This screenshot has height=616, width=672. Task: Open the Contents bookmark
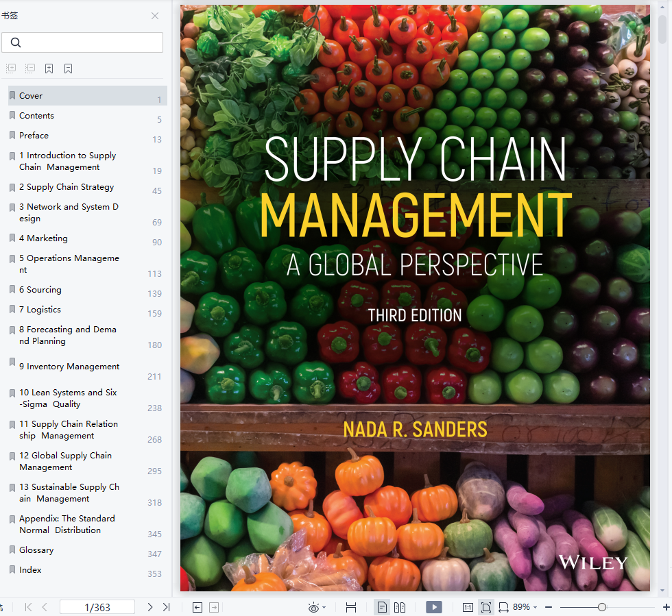tap(88, 116)
